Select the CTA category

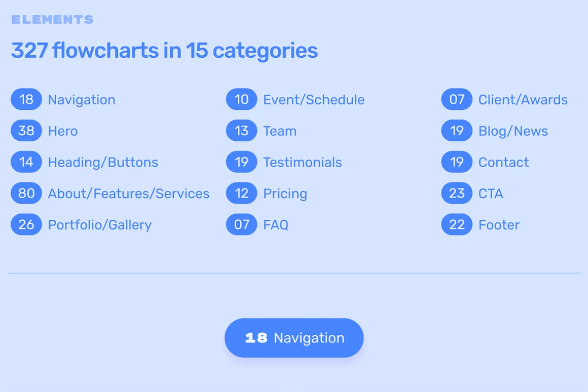pyautogui.click(x=491, y=193)
